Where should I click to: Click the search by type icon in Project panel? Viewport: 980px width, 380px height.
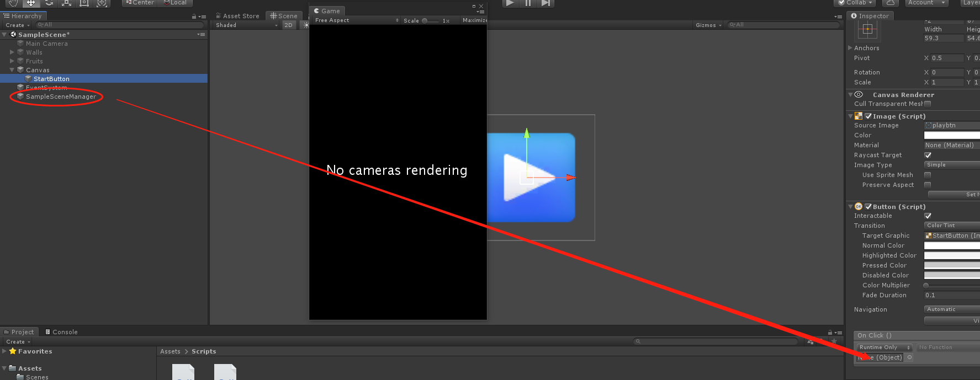[810, 342]
